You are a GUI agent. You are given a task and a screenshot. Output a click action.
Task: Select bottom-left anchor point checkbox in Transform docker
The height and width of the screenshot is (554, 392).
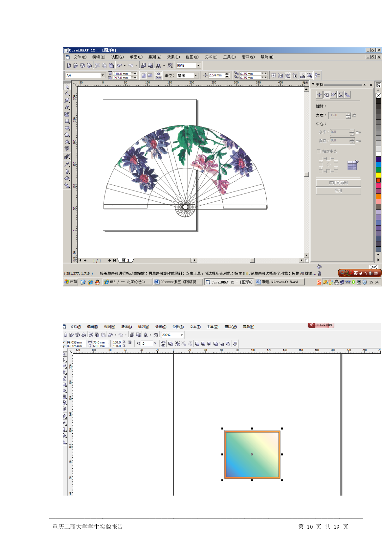321,171
